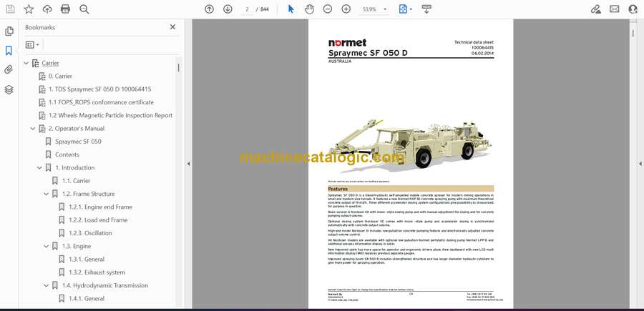
Task: Go to next page arrow
Action: pos(228,9)
